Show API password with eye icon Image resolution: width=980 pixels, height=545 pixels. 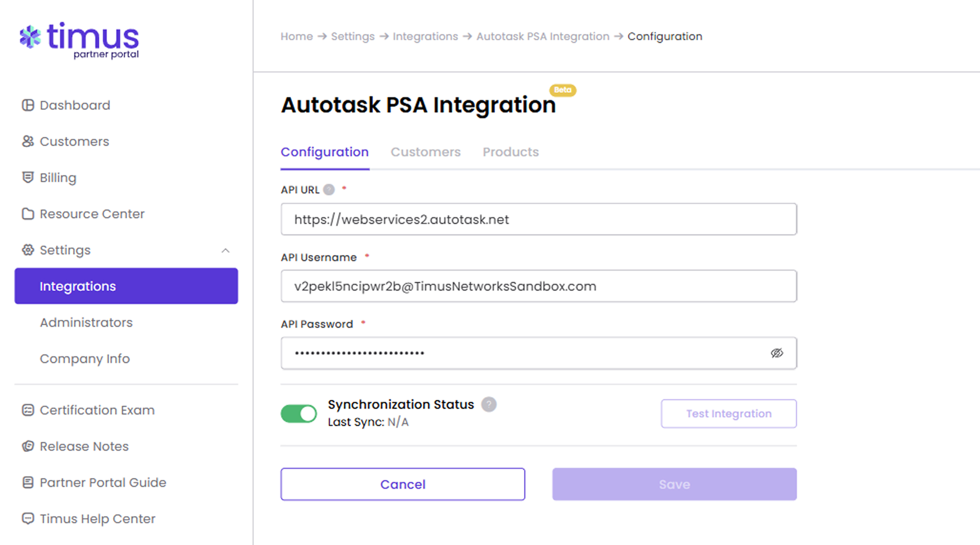(776, 353)
